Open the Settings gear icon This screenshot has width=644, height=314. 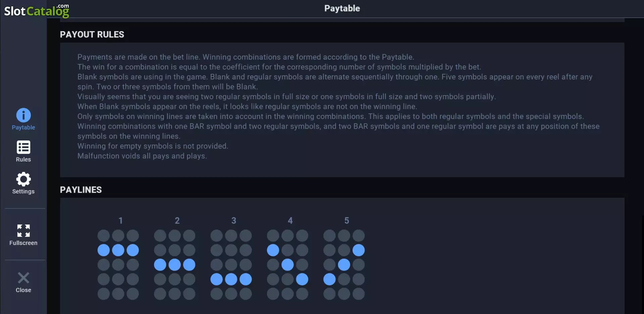[23, 179]
